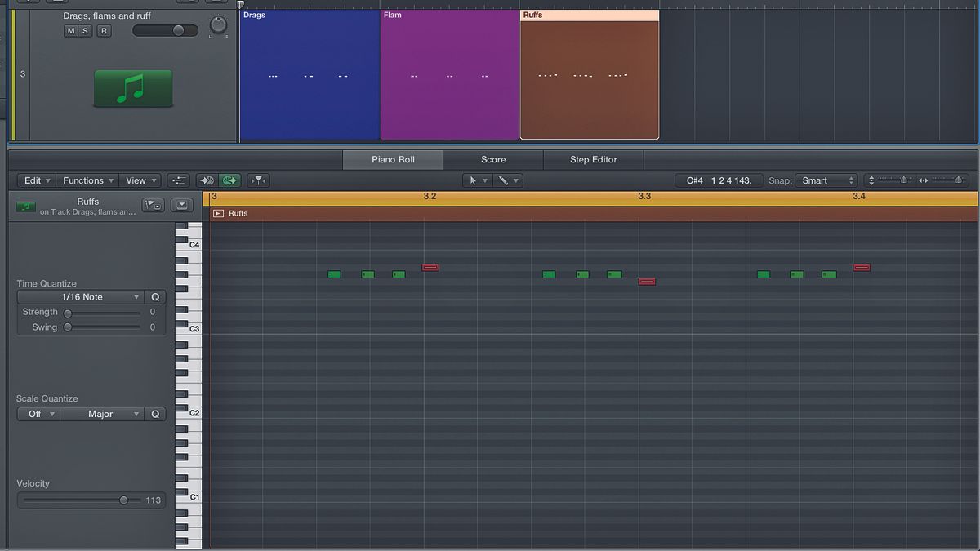Enable the MIDI In button
Image resolution: width=980 pixels, height=551 pixels.
pyautogui.click(x=206, y=180)
